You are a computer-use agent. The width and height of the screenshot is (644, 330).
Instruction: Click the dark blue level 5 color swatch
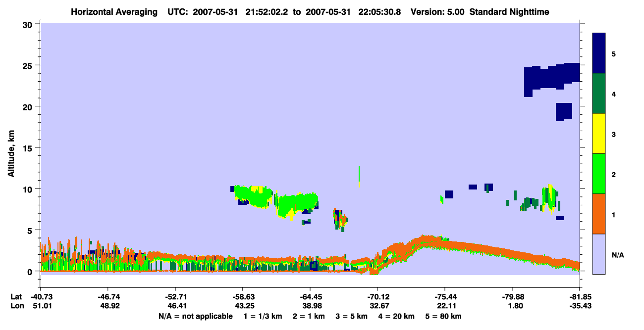point(599,53)
